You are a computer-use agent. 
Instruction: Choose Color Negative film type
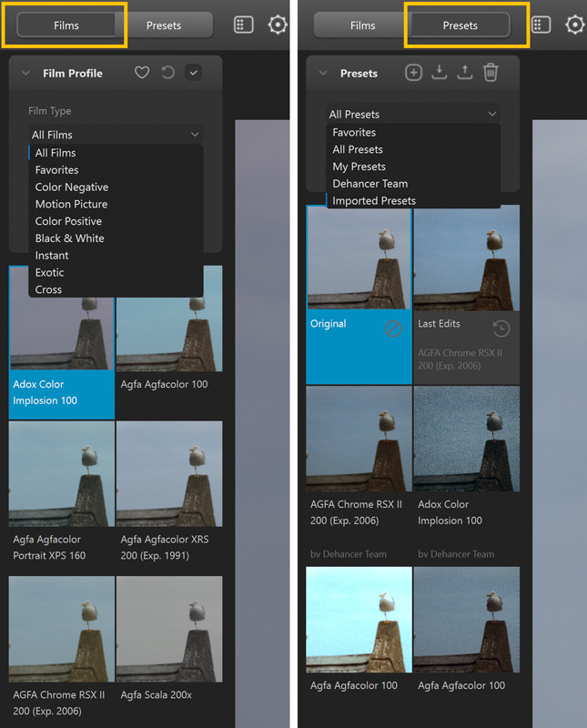tap(116, 187)
